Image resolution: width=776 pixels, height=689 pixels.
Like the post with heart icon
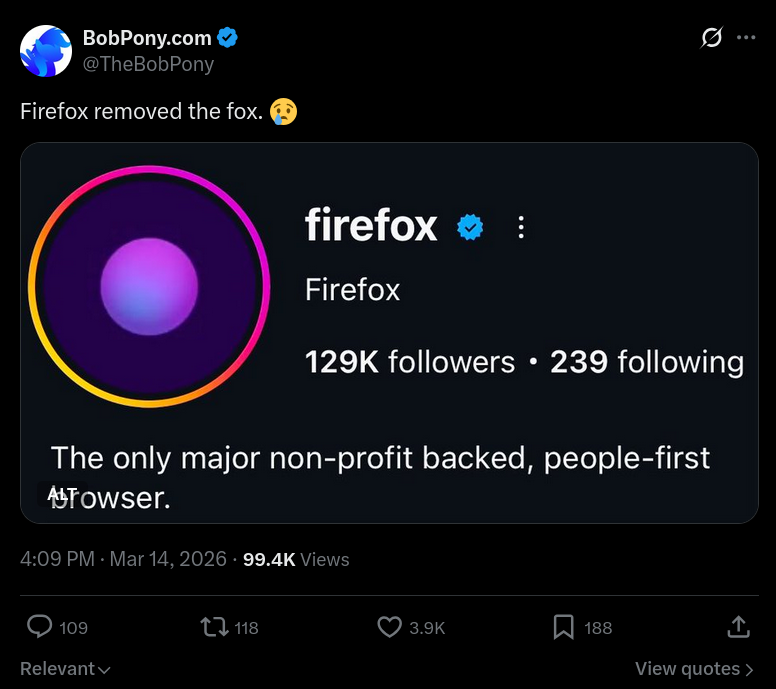click(x=389, y=627)
